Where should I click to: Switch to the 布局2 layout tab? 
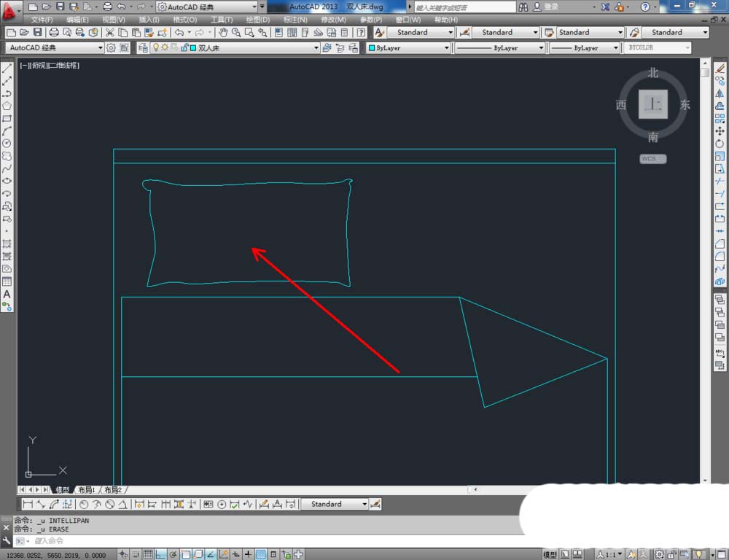coord(113,490)
